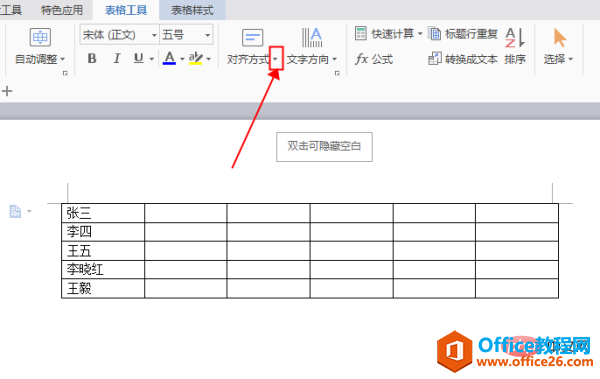
Task: Insert a formula with fx 公式
Action: coord(374,59)
